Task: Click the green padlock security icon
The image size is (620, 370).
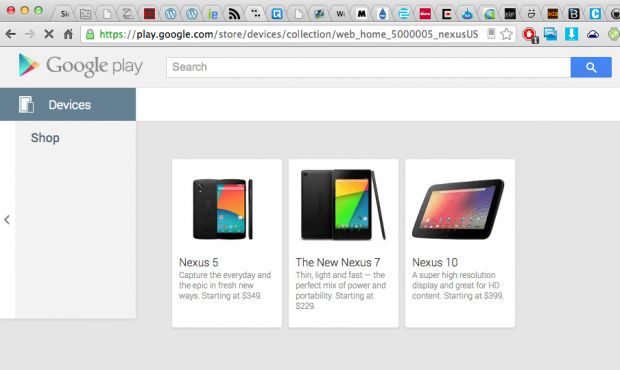Action: (x=90, y=34)
